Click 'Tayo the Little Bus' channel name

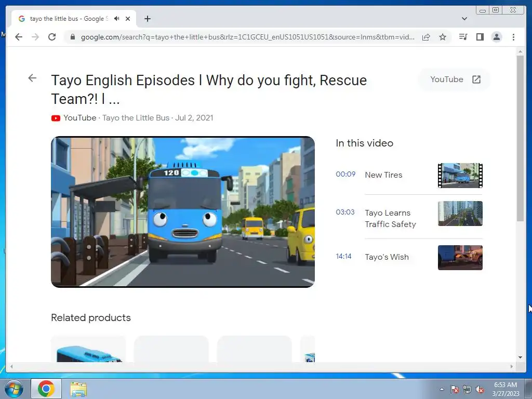[x=136, y=118]
